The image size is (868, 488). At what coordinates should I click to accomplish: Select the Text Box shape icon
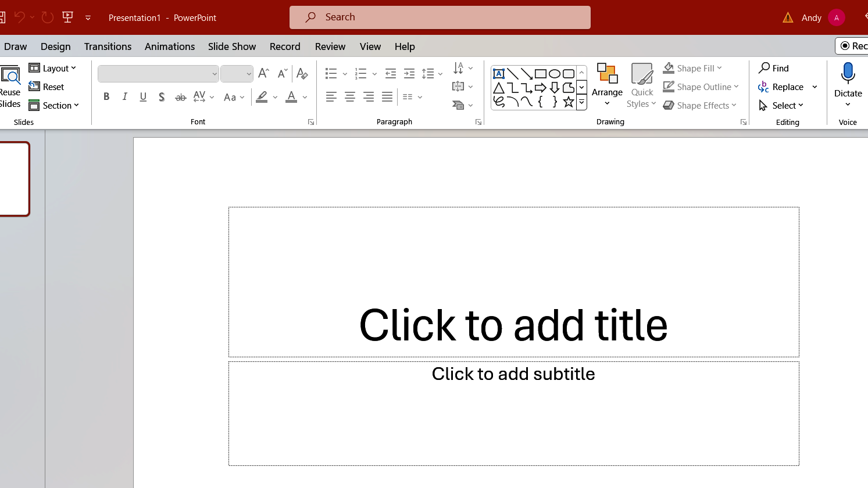498,74
